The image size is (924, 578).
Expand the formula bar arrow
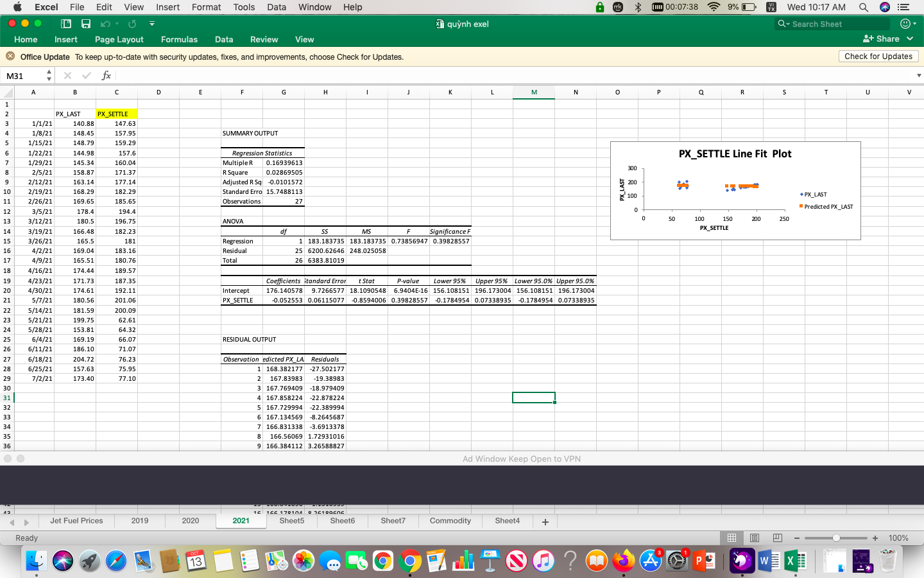[x=919, y=76]
